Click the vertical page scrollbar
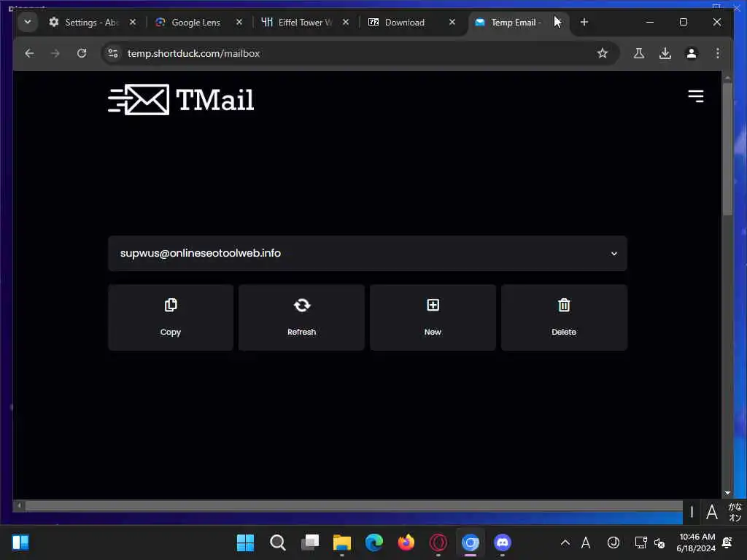The image size is (747, 560). [727, 149]
